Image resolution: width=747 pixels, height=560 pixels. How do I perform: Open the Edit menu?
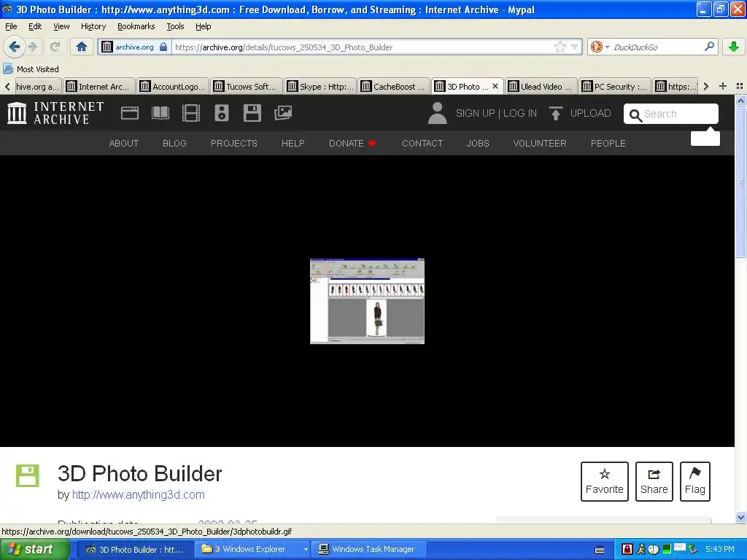pos(35,26)
